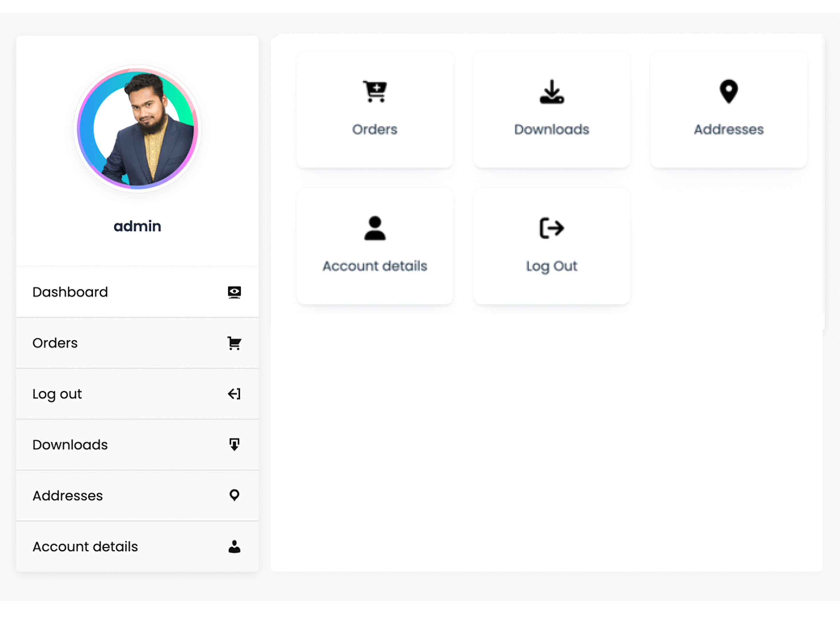Viewport: 840px width, 622px height.
Task: Choose Log out in the sidebar menu
Action: tap(57, 394)
